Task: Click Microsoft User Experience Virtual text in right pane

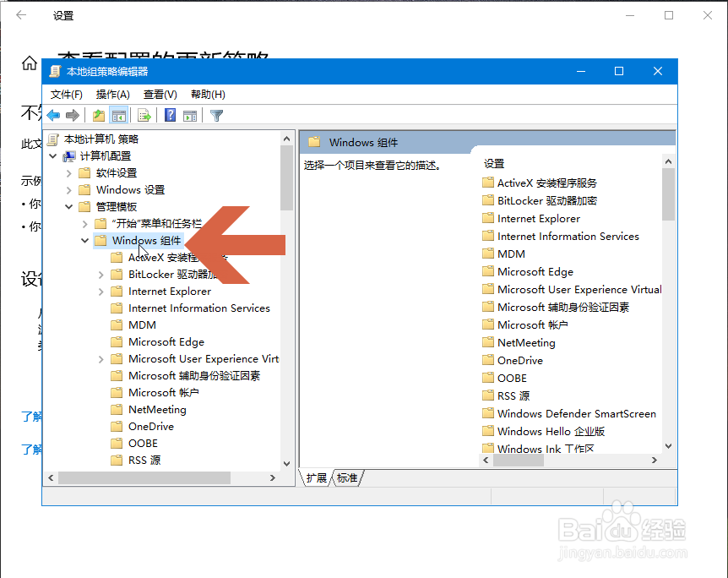Action: tap(579, 290)
